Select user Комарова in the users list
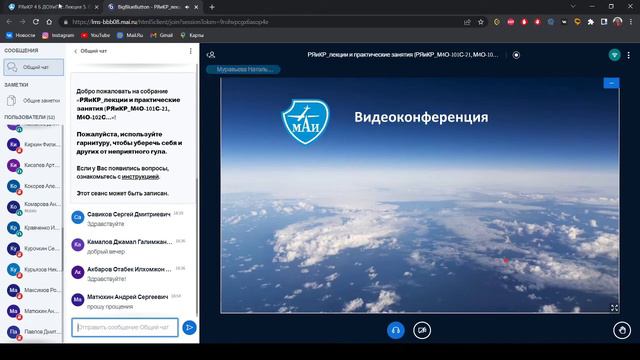640x360 pixels. coord(33,207)
